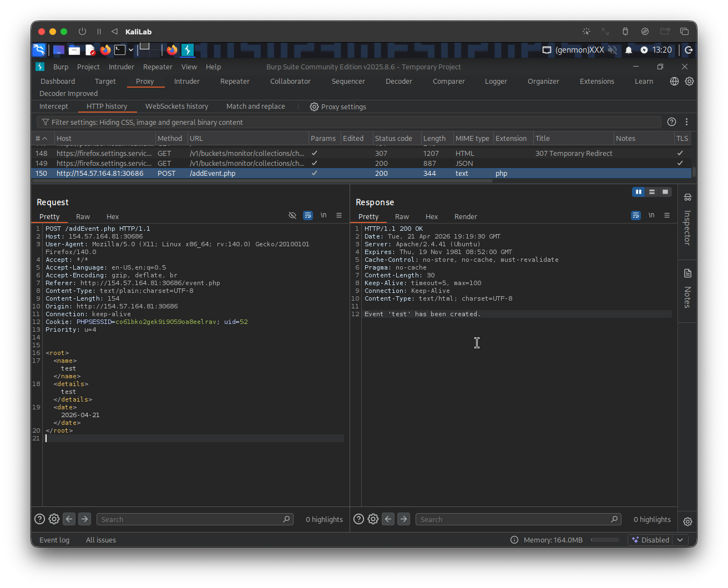Switch the Response view to Render

click(x=466, y=217)
